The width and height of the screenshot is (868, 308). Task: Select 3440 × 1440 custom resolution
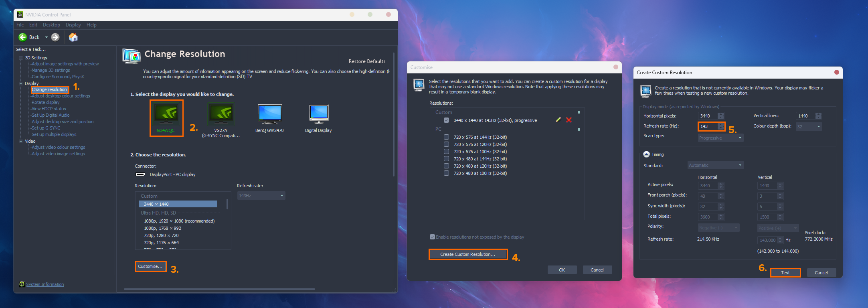pos(178,204)
